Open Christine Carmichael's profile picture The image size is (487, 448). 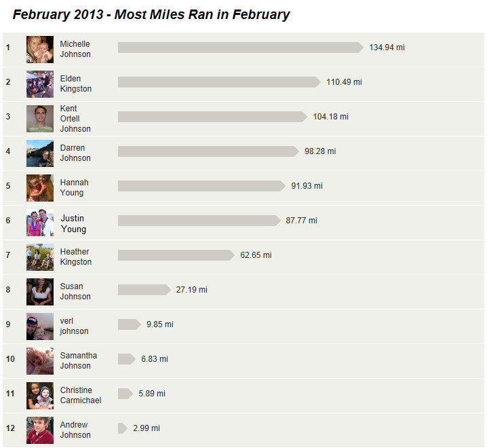[40, 396]
